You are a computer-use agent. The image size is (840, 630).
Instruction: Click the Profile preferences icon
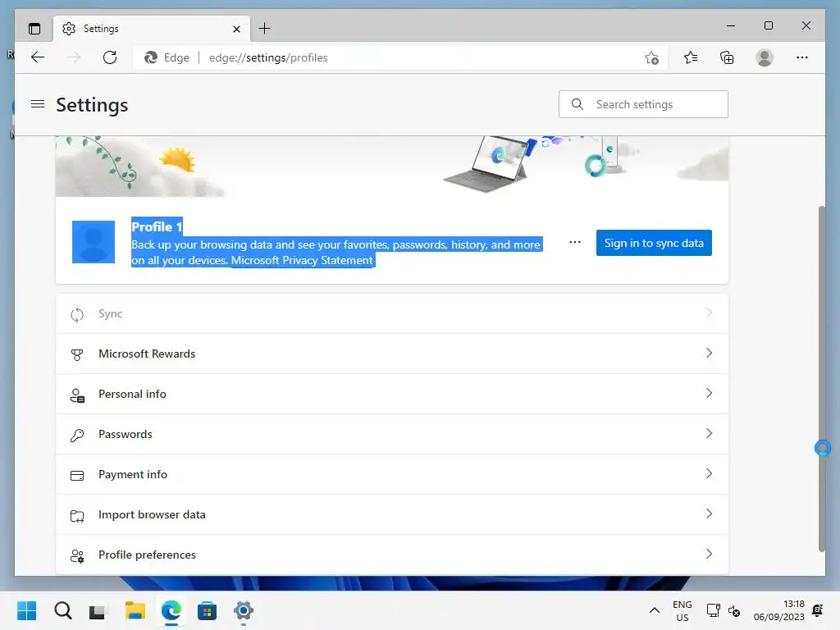pos(77,556)
